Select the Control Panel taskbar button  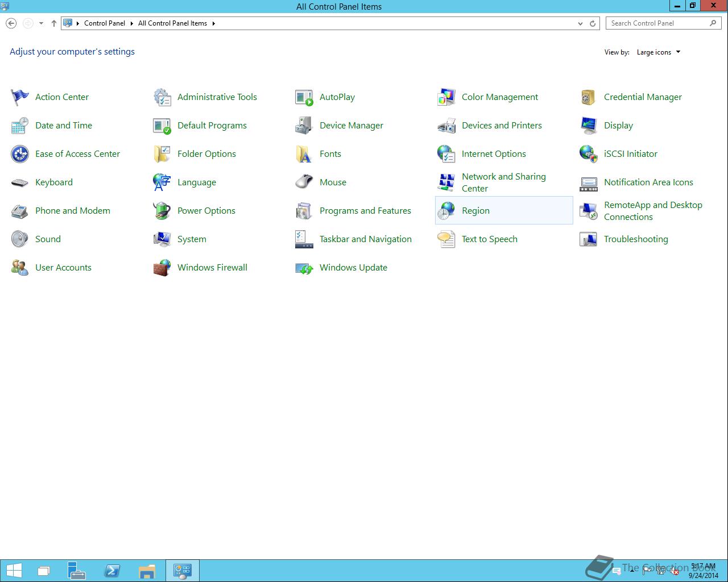tap(182, 571)
